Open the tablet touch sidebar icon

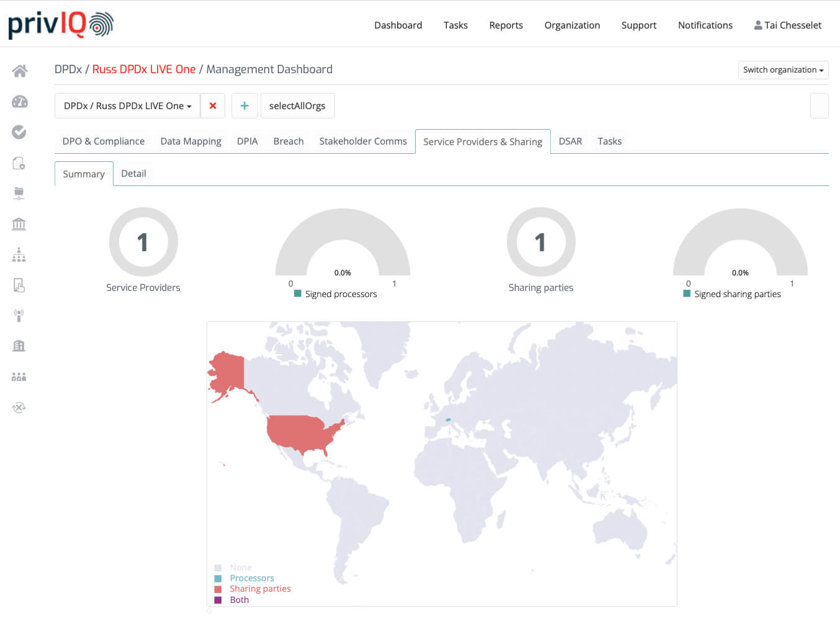pyautogui.click(x=19, y=285)
